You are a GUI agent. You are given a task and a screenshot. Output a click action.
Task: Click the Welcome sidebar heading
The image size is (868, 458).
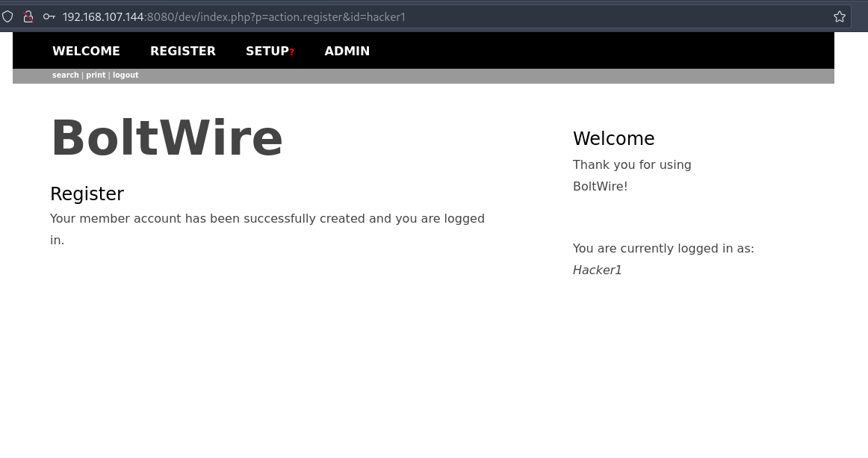click(x=613, y=138)
